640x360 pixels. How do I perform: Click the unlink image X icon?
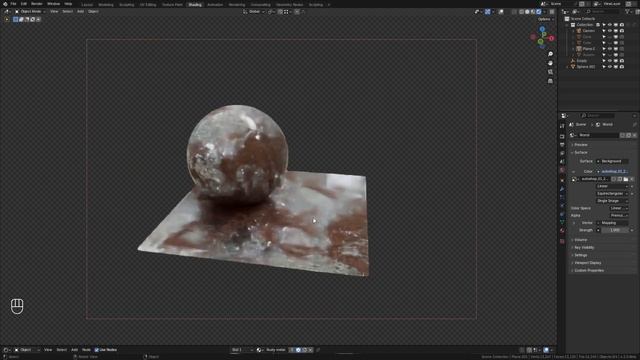click(x=632, y=179)
